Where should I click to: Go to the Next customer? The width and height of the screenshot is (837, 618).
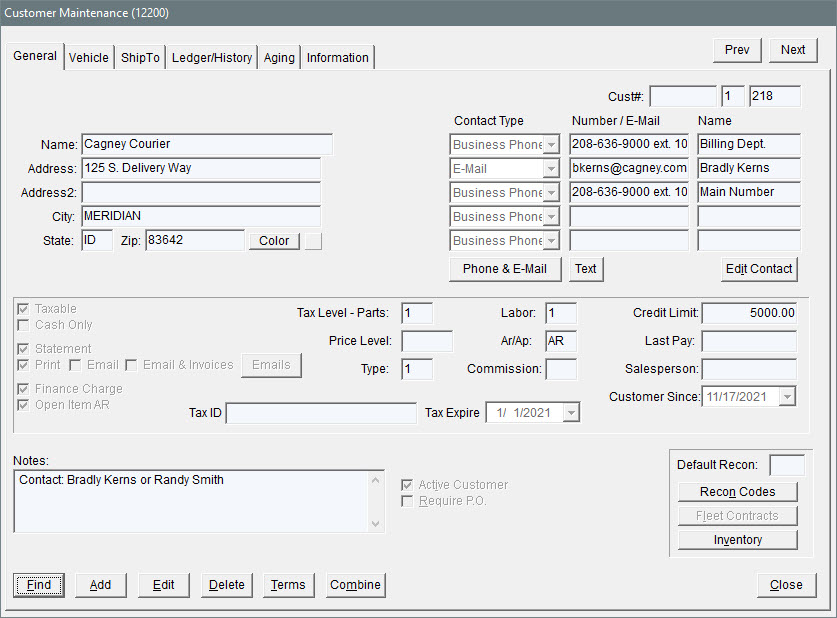[x=793, y=50]
